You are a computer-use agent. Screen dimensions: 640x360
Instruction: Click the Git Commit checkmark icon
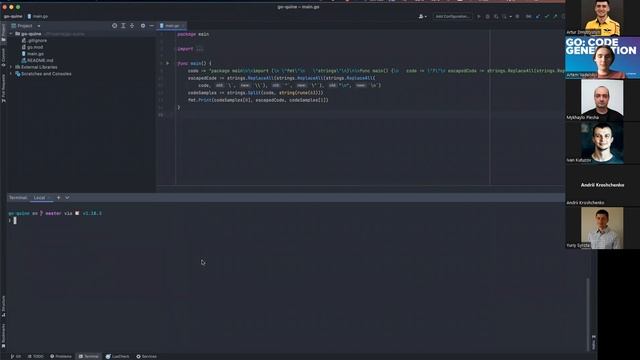tap(547, 16)
